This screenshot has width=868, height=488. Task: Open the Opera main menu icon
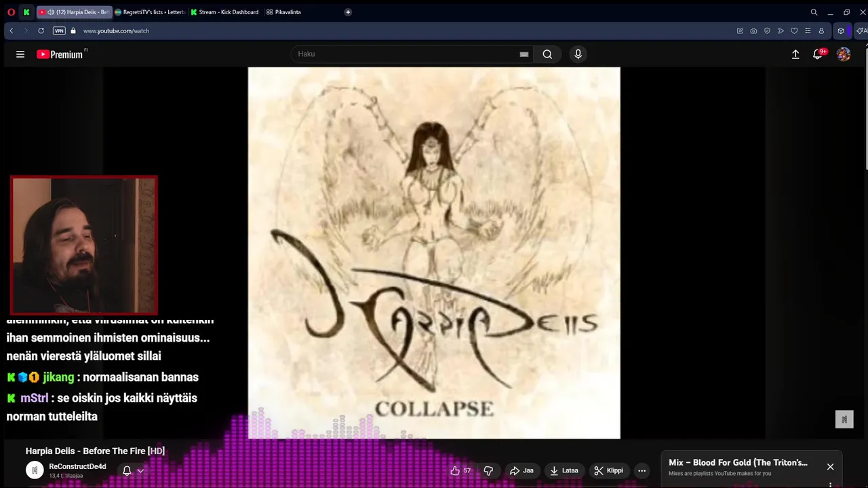click(11, 12)
